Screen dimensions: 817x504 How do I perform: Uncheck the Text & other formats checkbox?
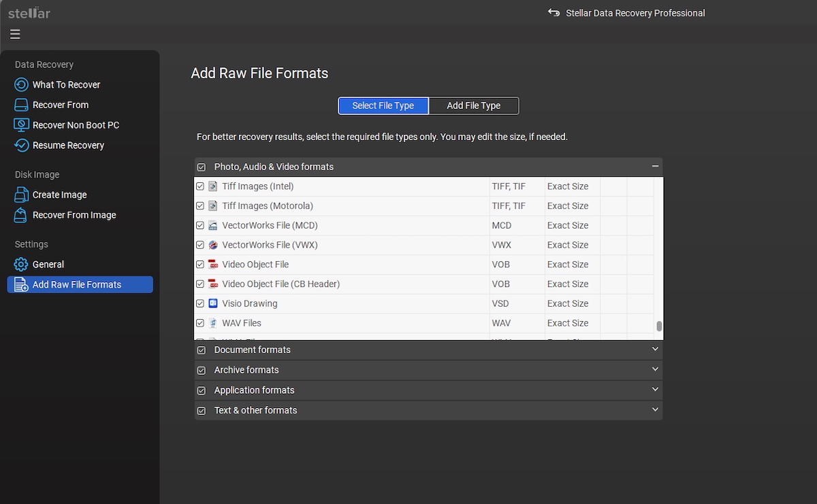tap(201, 411)
